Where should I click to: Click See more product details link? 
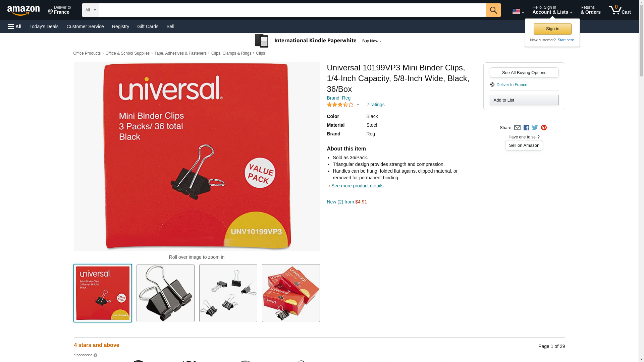pos(357,186)
